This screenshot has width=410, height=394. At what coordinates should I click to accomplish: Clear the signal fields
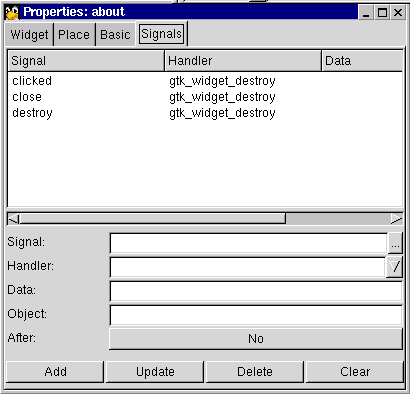[355, 372]
